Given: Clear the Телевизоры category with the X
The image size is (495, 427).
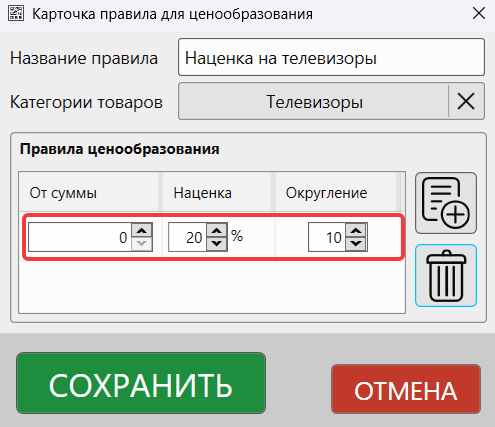Looking at the screenshot, I should (466, 101).
